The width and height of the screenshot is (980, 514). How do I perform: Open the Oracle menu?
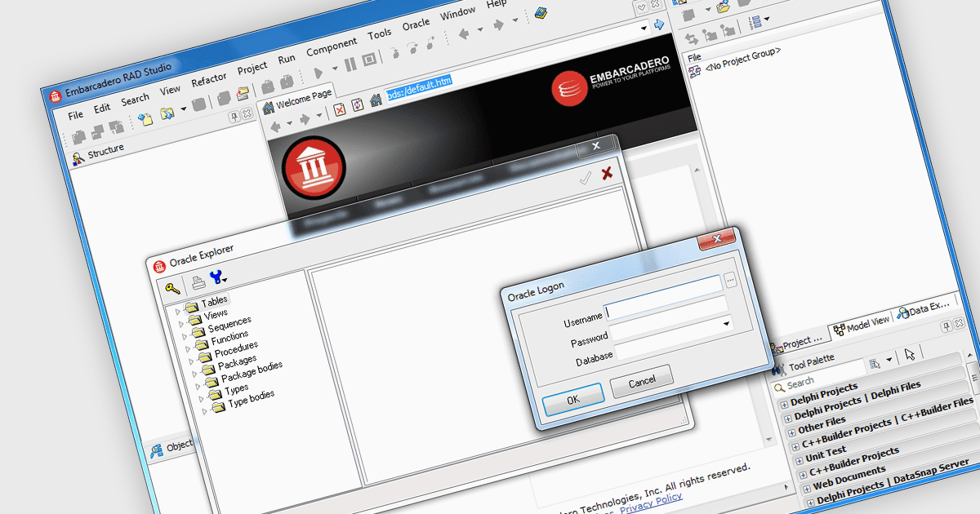416,24
